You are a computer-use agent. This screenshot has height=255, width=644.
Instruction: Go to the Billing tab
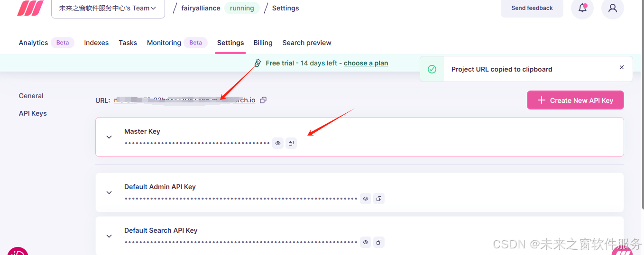pyautogui.click(x=263, y=43)
